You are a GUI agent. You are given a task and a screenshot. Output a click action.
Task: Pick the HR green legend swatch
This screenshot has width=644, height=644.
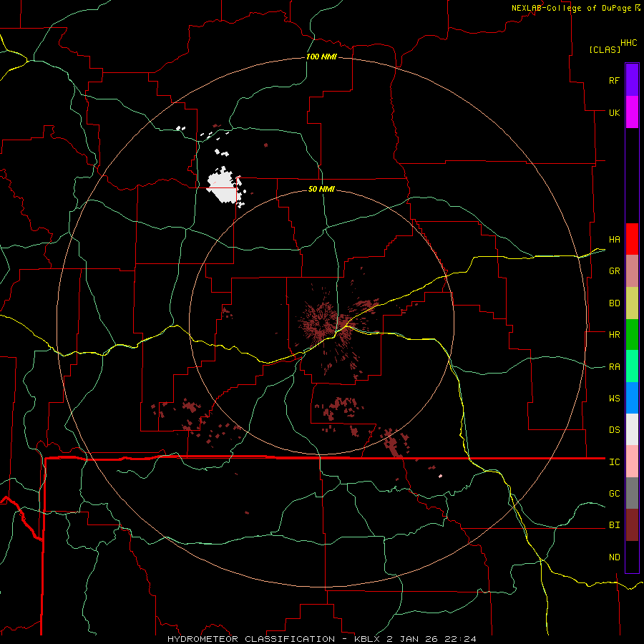(x=632, y=335)
